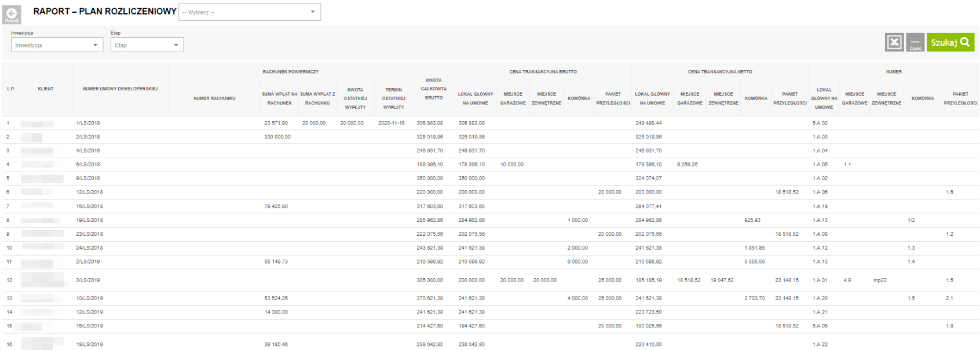
Task: Expand the Inwestycja dropdown
Action: tap(57, 45)
